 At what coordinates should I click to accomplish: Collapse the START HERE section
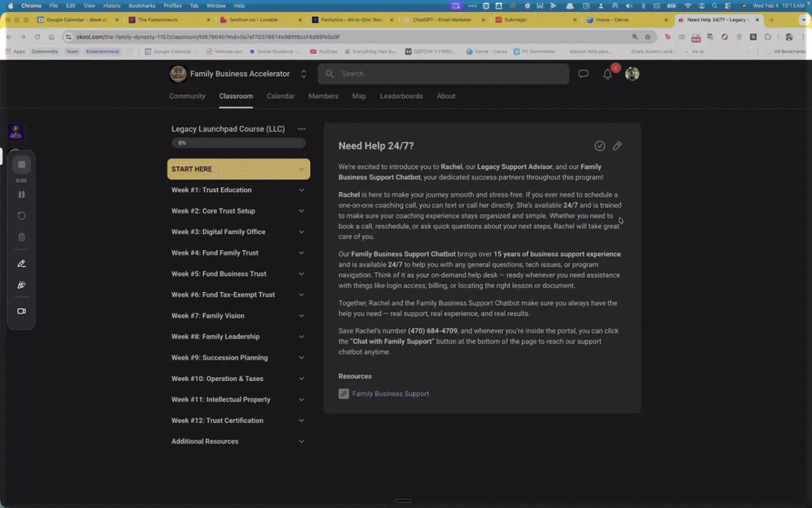pyautogui.click(x=238, y=169)
